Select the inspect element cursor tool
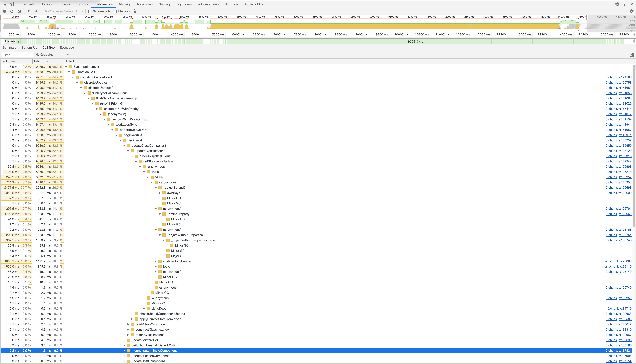Viewport: 636px width, 364px height. coord(4,4)
